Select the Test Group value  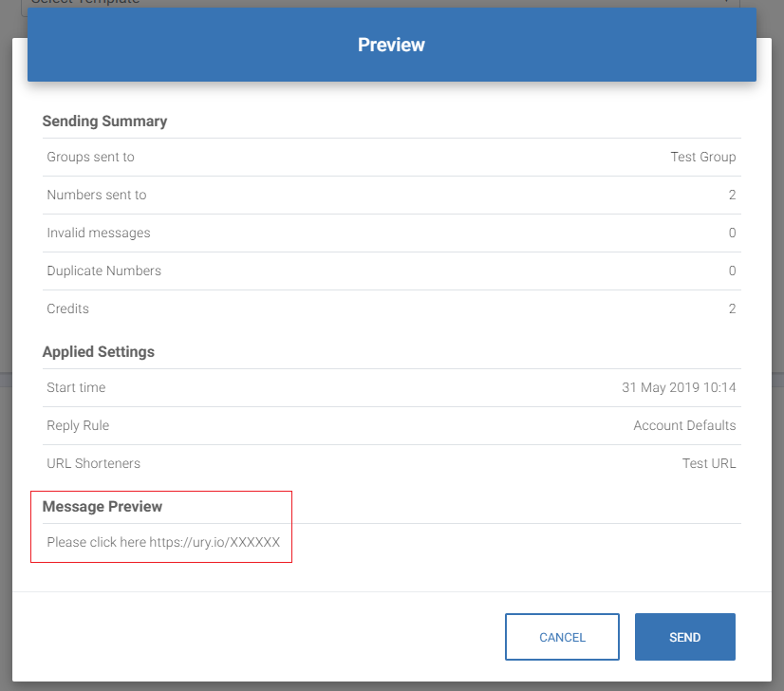(x=702, y=157)
